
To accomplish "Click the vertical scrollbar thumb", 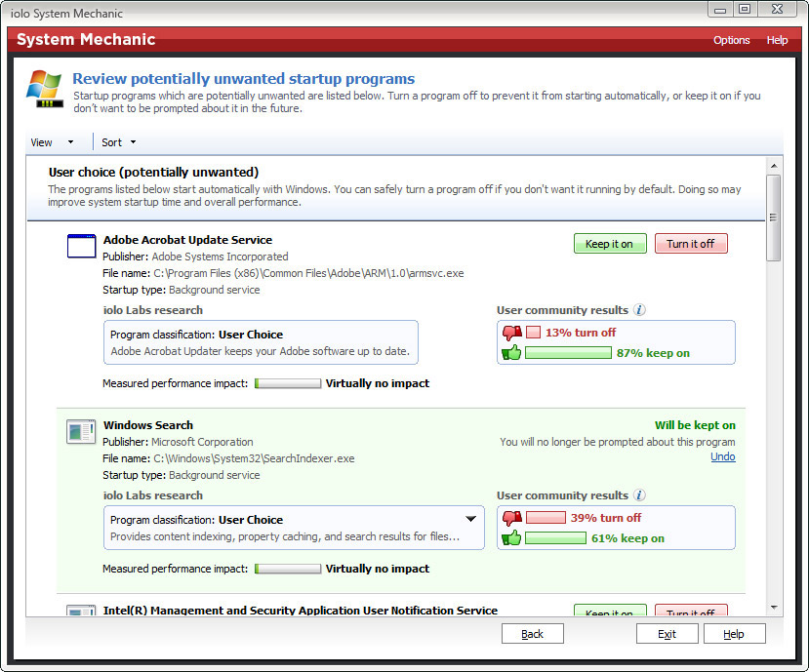I will (x=773, y=217).
